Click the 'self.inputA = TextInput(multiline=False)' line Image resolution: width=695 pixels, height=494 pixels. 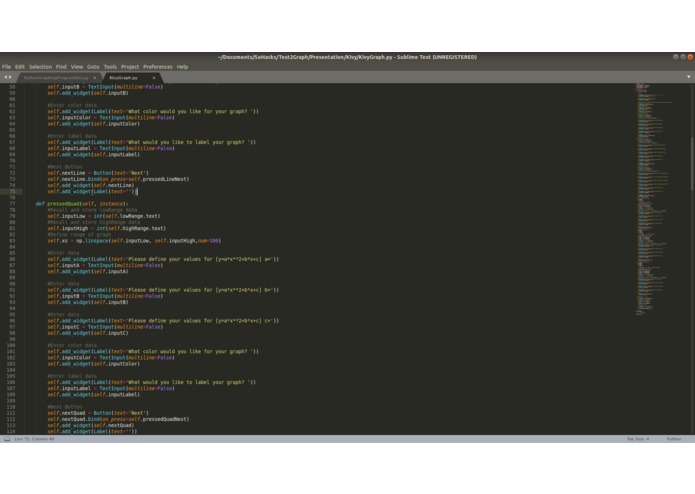(105, 265)
